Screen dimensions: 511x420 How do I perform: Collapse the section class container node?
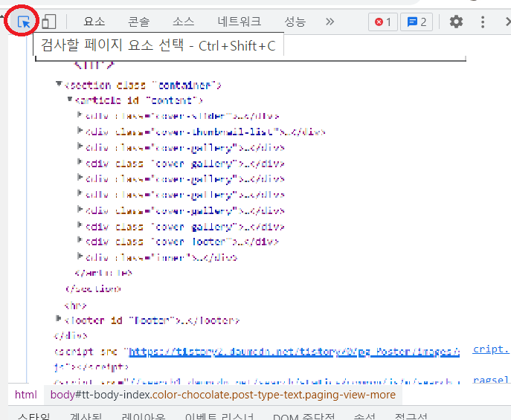coord(59,84)
